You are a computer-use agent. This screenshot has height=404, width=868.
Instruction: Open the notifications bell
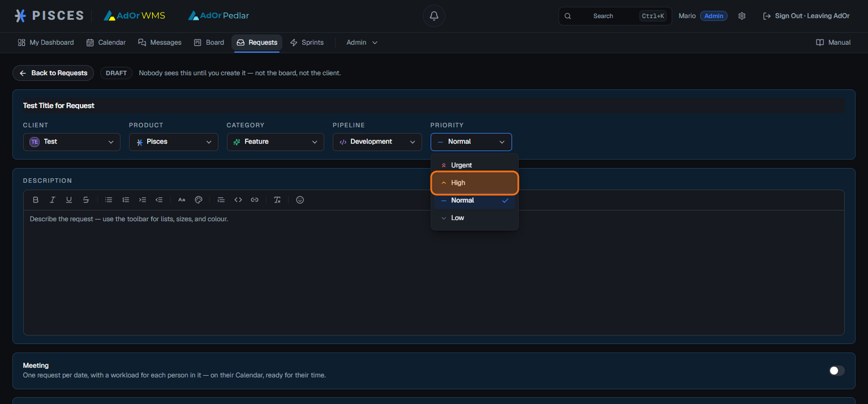(x=434, y=16)
